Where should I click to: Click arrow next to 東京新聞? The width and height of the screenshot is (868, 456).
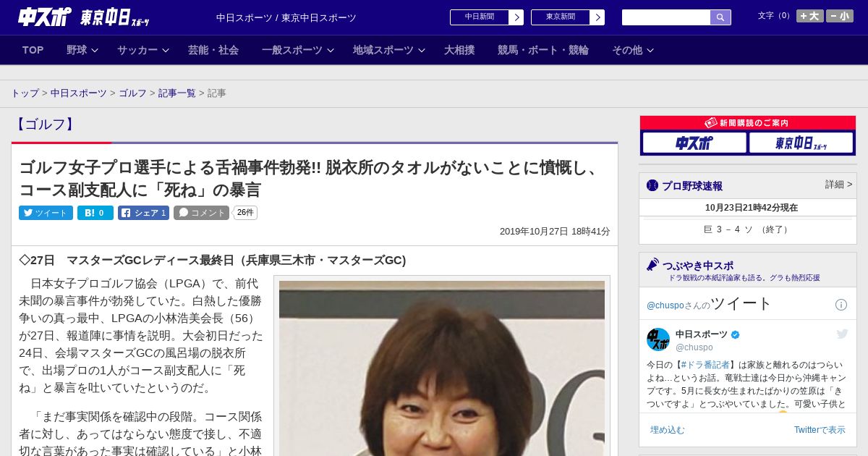(x=597, y=17)
